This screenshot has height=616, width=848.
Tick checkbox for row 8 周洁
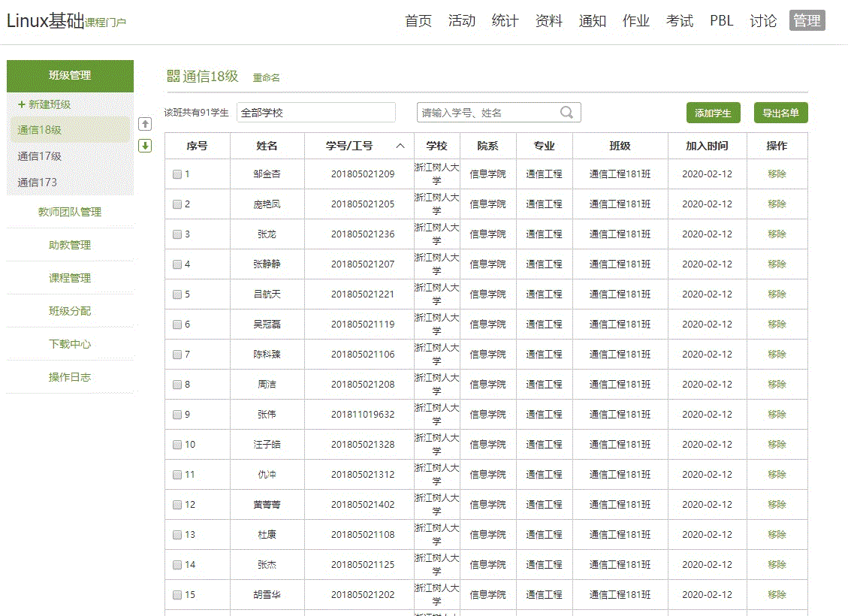pyautogui.click(x=177, y=385)
